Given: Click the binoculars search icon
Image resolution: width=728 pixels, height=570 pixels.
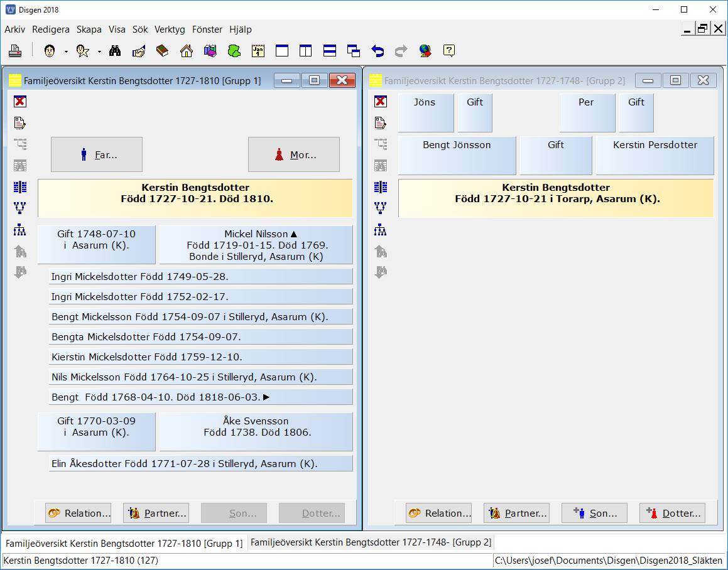Looking at the screenshot, I should click(115, 51).
